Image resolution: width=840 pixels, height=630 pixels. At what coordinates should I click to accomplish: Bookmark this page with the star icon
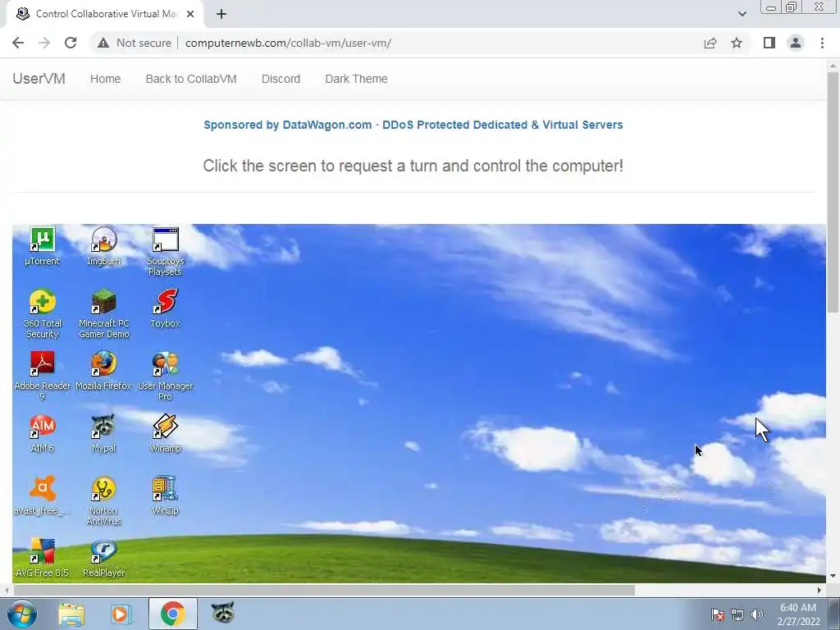[737, 43]
